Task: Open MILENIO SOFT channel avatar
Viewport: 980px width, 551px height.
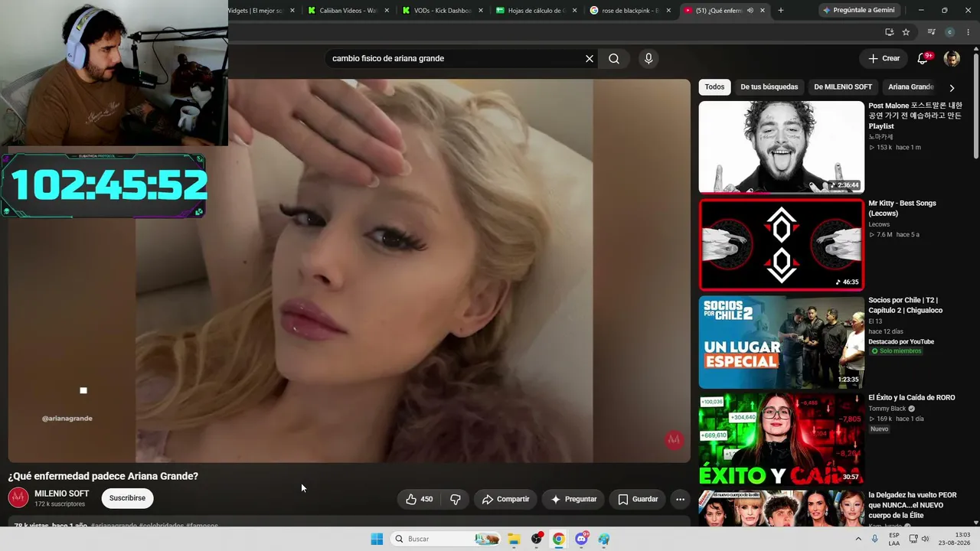Action: 18,497
